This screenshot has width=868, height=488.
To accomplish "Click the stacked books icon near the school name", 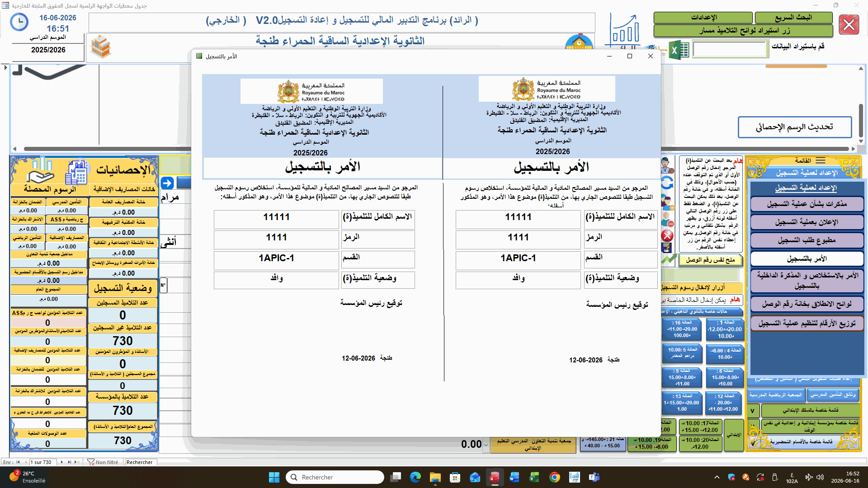I will [x=100, y=47].
